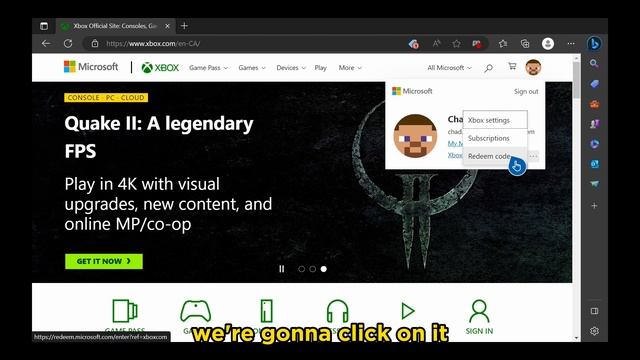Click the controller games icon

click(196, 311)
